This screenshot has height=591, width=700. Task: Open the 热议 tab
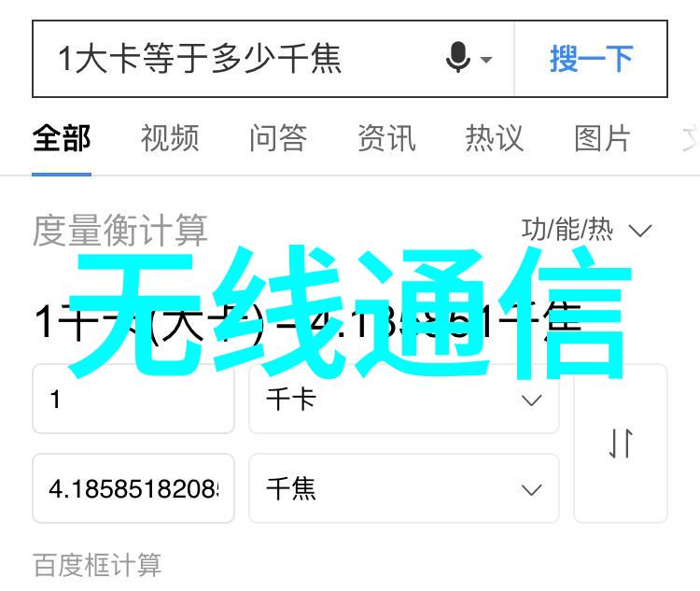tap(495, 138)
